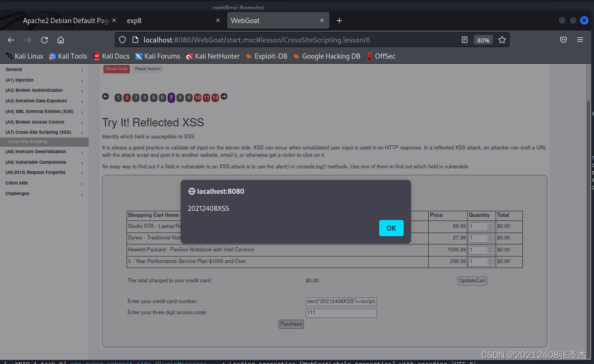Close the exp8 tab

(218, 20)
